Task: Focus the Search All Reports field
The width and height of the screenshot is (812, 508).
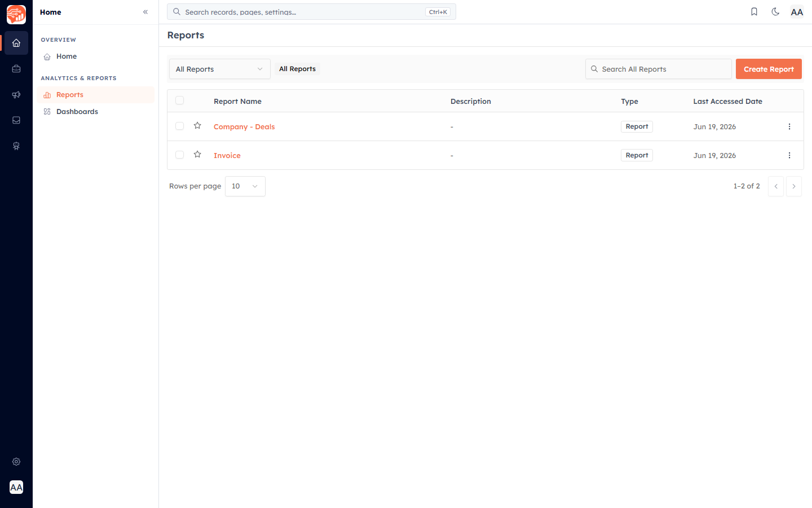Action: pyautogui.click(x=659, y=69)
